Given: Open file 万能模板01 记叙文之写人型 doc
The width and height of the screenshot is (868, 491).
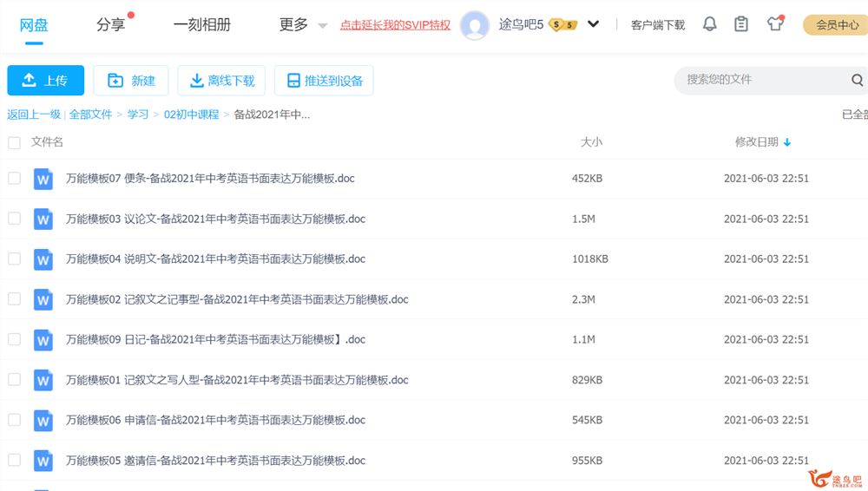Looking at the screenshot, I should (238, 380).
